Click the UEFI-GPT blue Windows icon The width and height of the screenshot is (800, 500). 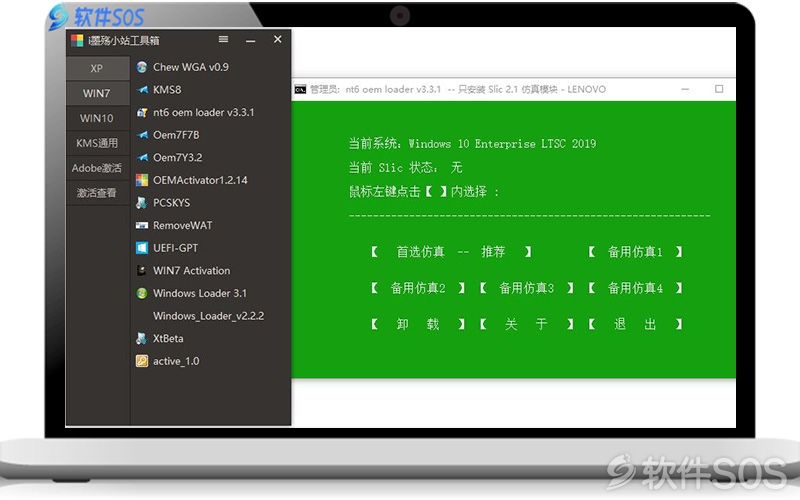(x=142, y=248)
